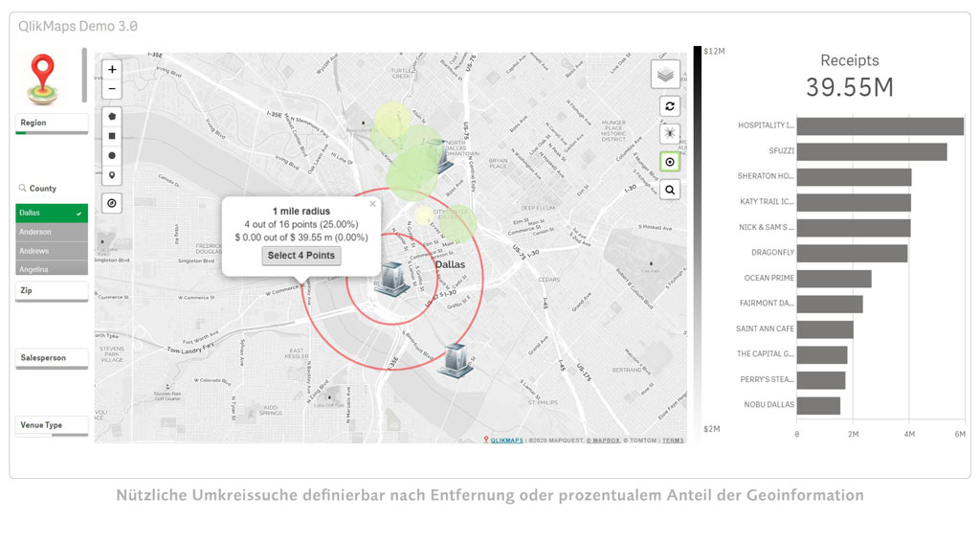The image size is (980, 543).
Task: Open the Salesperson filter
Action: click(52, 358)
